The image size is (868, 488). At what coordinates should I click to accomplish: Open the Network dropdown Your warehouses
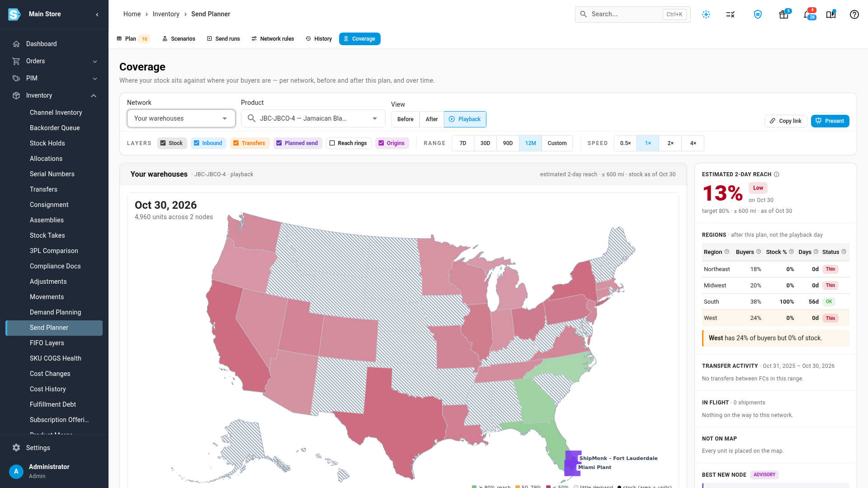click(181, 118)
